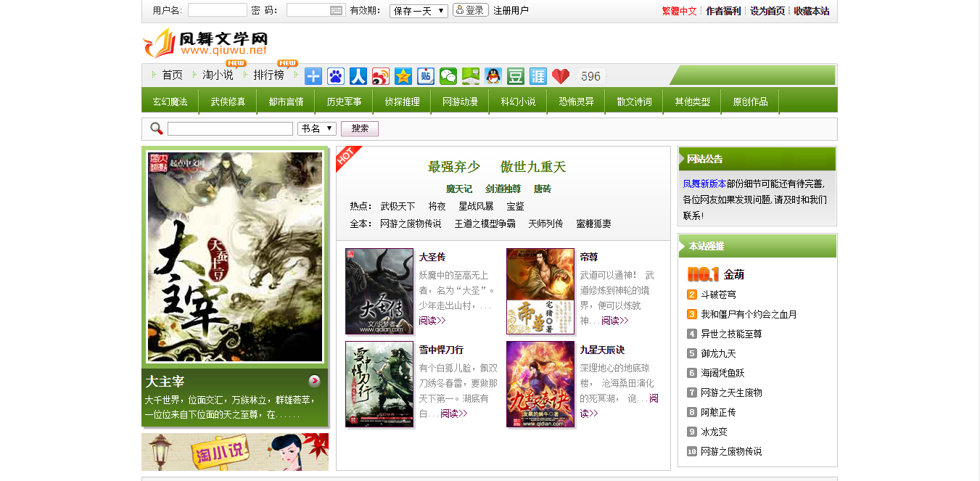980x481 pixels.
Task: Share to Douban icon
Action: (x=516, y=76)
